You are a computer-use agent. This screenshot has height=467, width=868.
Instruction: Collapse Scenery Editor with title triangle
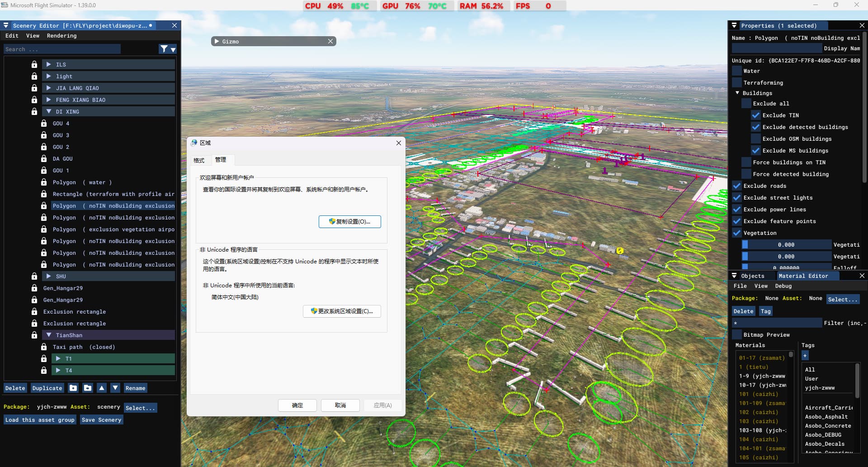coord(6,26)
